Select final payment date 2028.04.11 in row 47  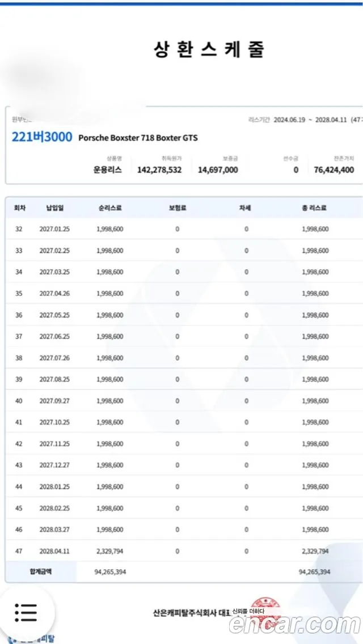(54, 551)
